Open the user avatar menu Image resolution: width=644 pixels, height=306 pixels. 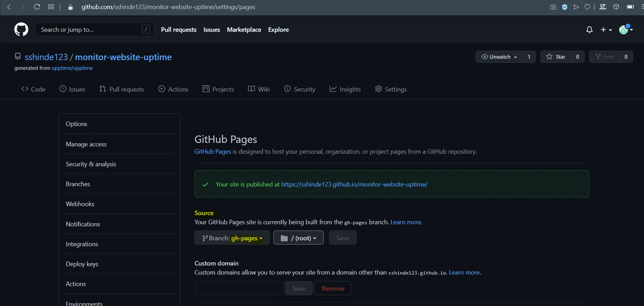(x=626, y=30)
